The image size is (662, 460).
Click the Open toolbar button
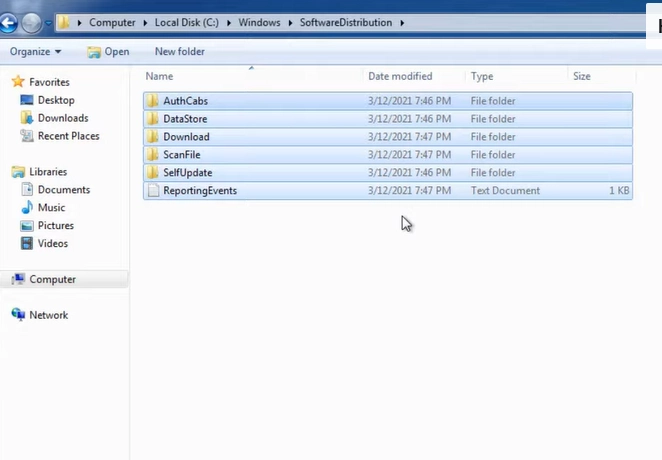[x=108, y=51]
